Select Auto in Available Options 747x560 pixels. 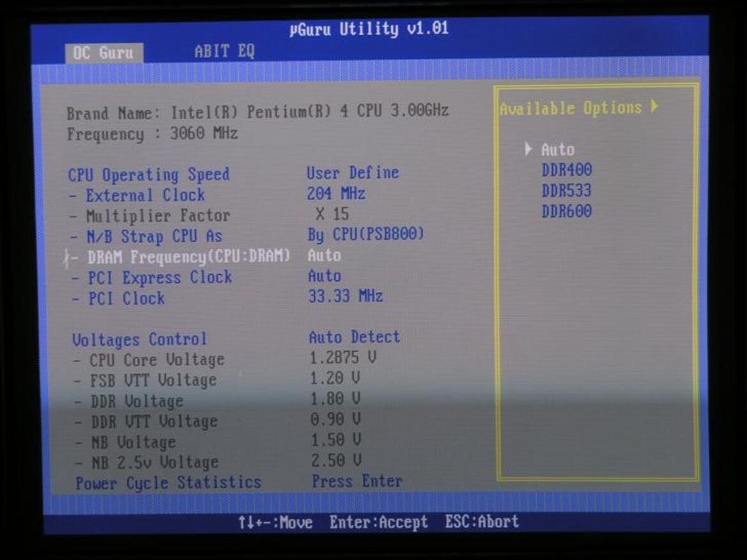[557, 149]
